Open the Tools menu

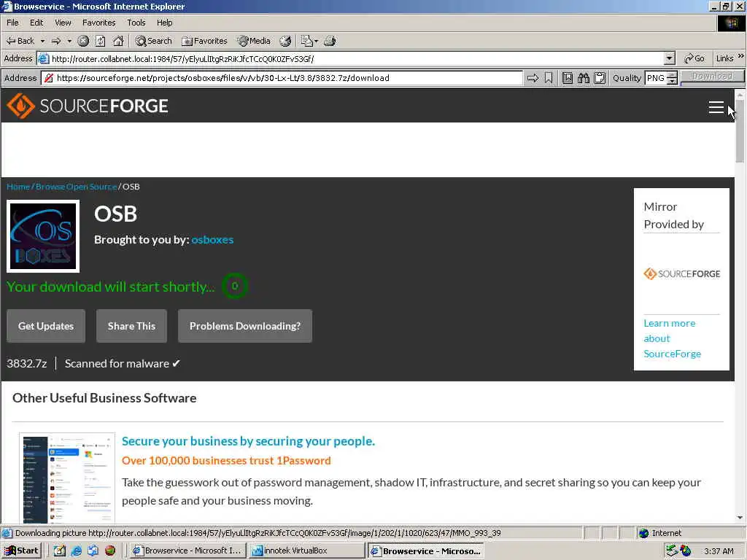coord(136,23)
